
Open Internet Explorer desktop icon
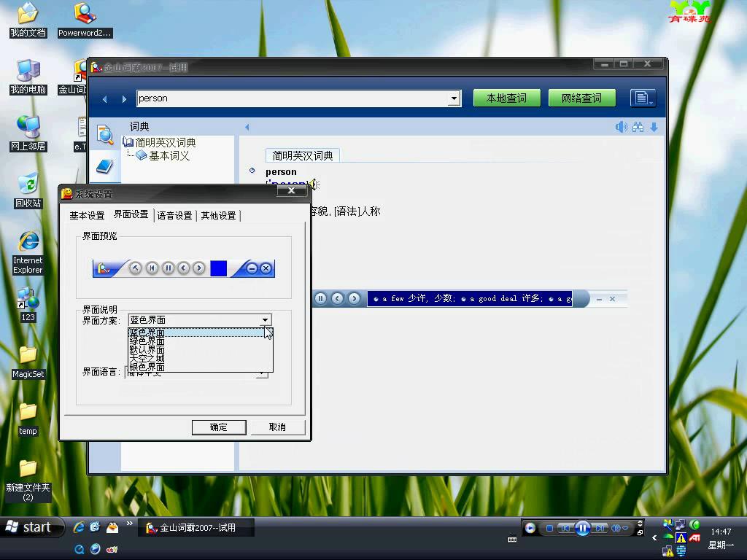point(28,252)
